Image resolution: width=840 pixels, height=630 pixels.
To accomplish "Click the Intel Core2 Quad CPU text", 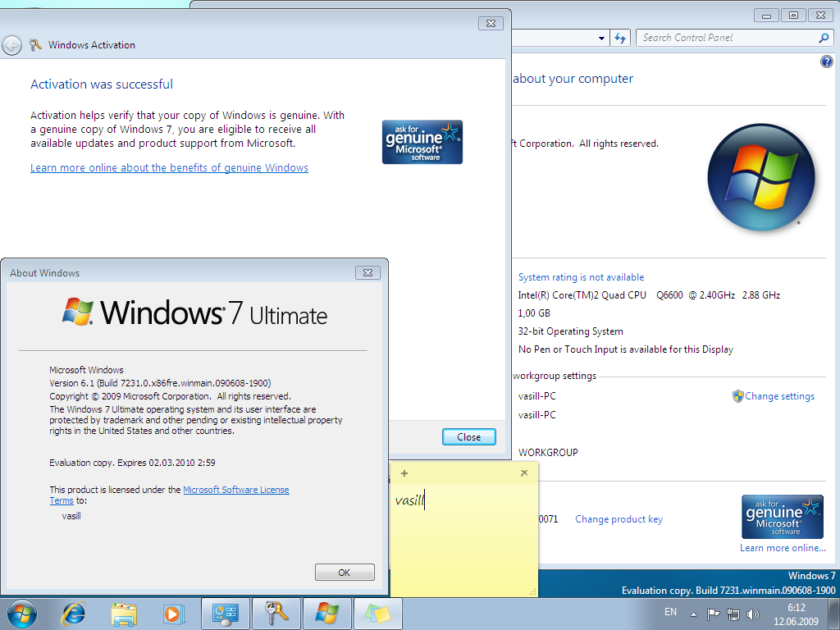I will click(x=649, y=295).
